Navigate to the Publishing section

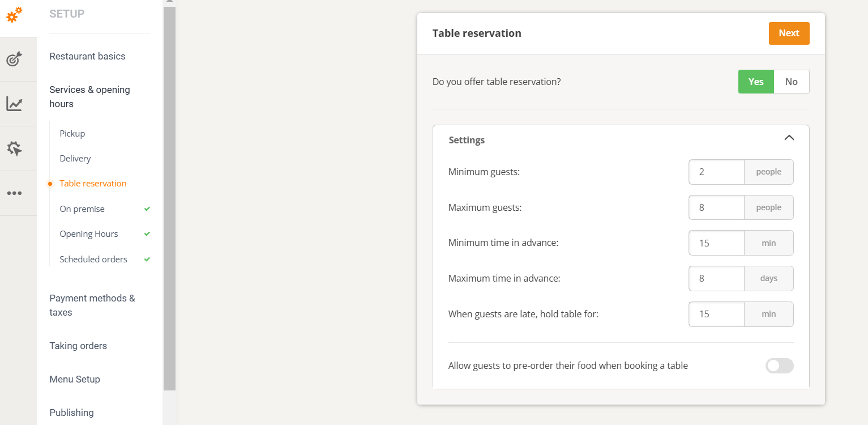(71, 413)
